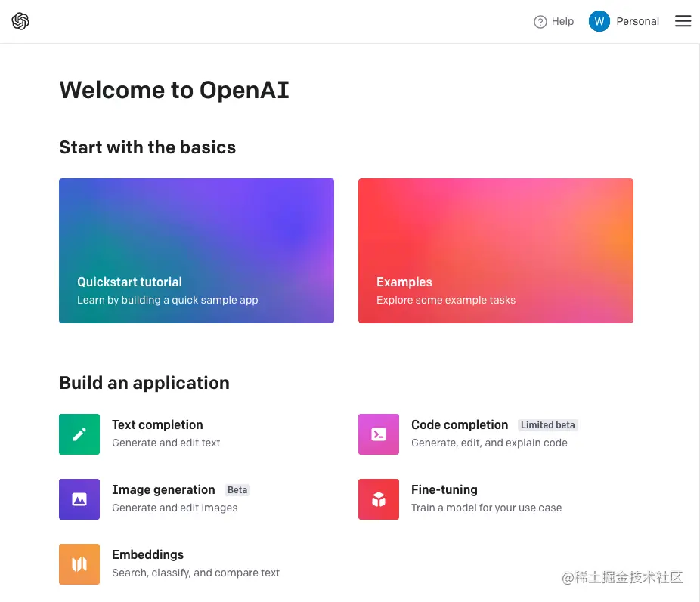Click the blue W avatar icon
The height and width of the screenshot is (602, 700).
click(599, 21)
